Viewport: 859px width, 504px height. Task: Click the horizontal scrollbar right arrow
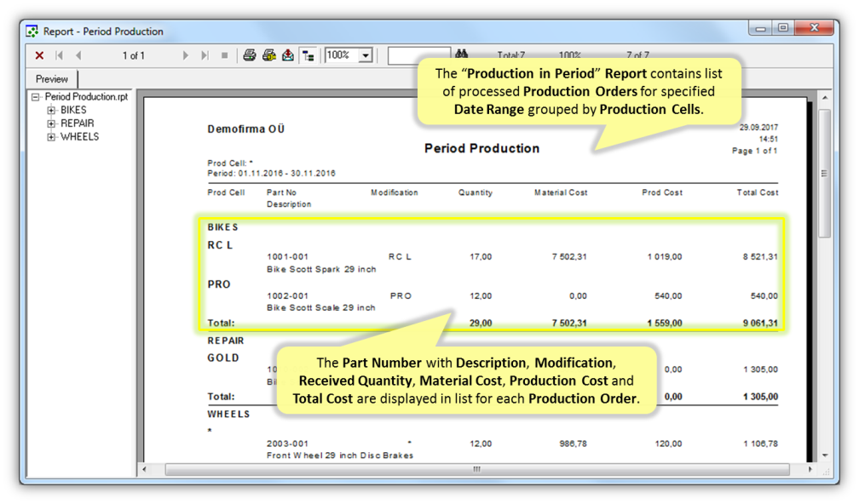click(x=810, y=470)
